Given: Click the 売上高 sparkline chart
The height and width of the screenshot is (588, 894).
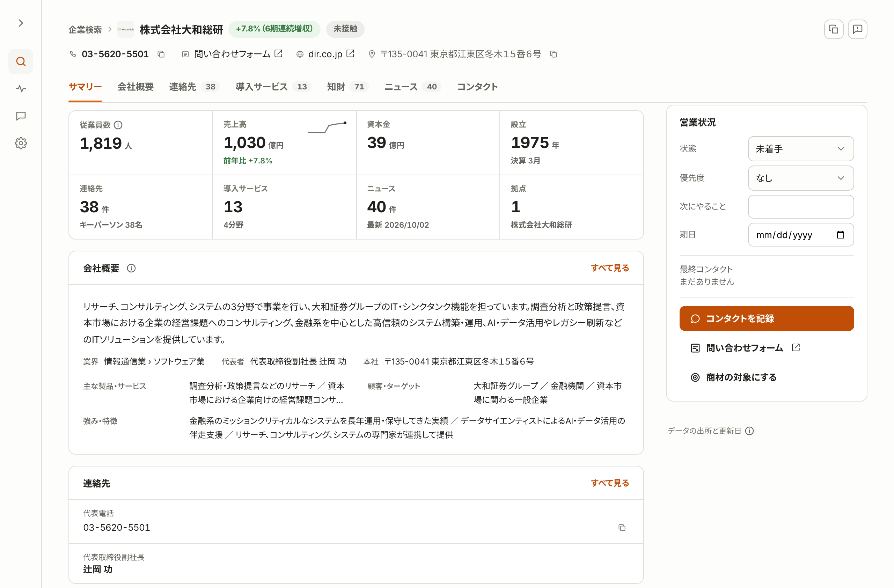Looking at the screenshot, I should [327, 128].
